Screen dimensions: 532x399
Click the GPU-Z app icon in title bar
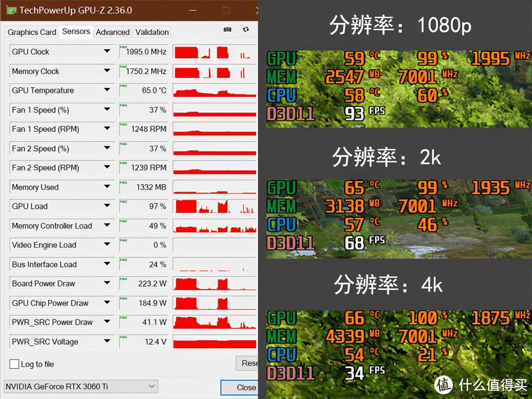[x=11, y=10]
